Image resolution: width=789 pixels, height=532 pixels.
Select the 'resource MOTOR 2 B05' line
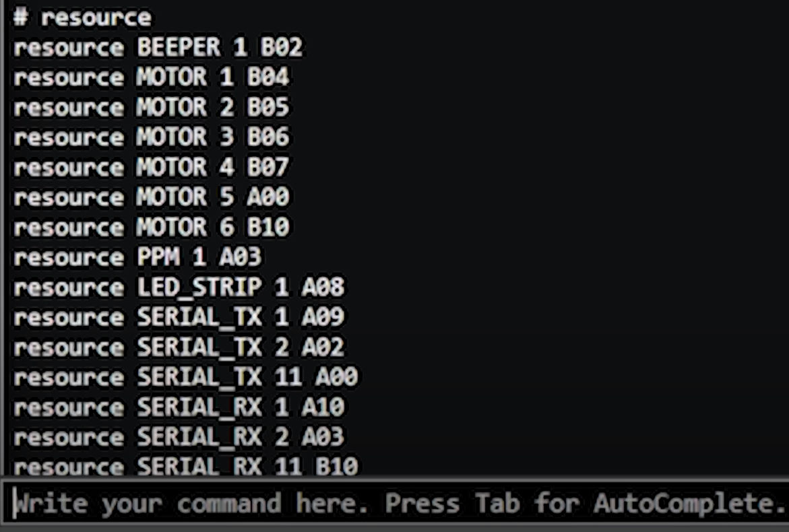pyautogui.click(x=151, y=107)
